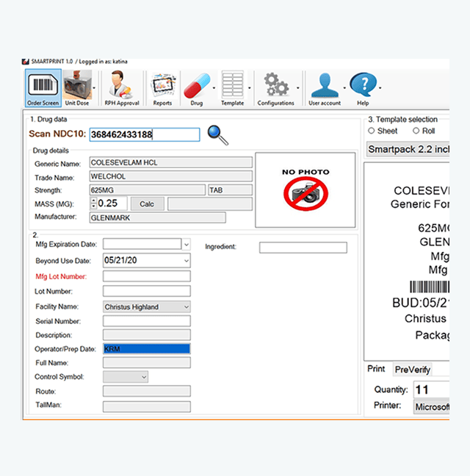Click the Drug capsule icon

point(196,87)
